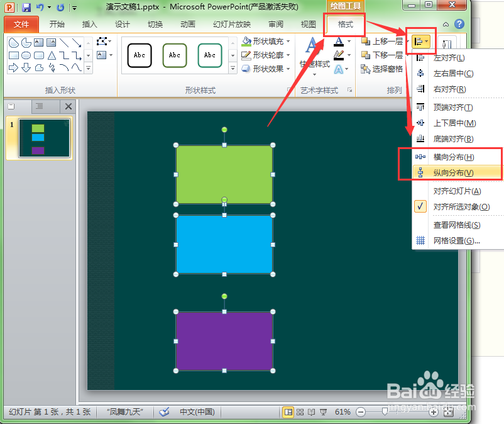Open the 快速样式 WordArt gallery

click(315, 57)
